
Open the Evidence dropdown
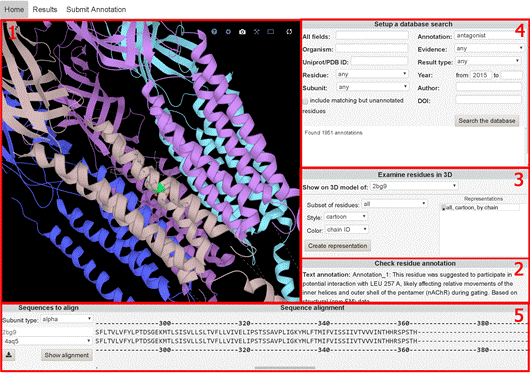click(489, 49)
